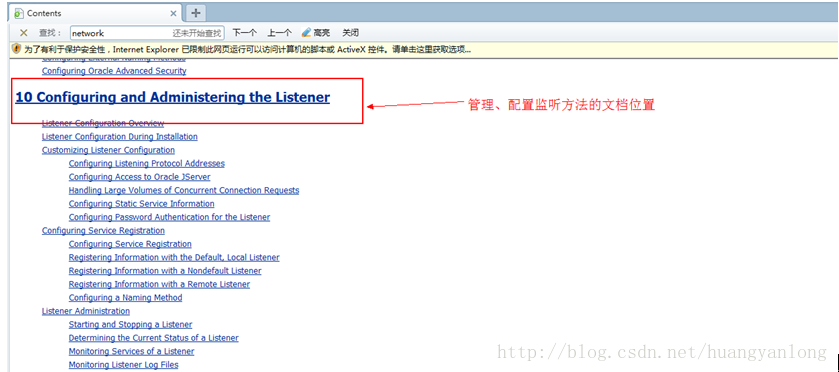839x372 pixels.
Task: Click the 关闭 button in find bar
Action: [x=350, y=33]
